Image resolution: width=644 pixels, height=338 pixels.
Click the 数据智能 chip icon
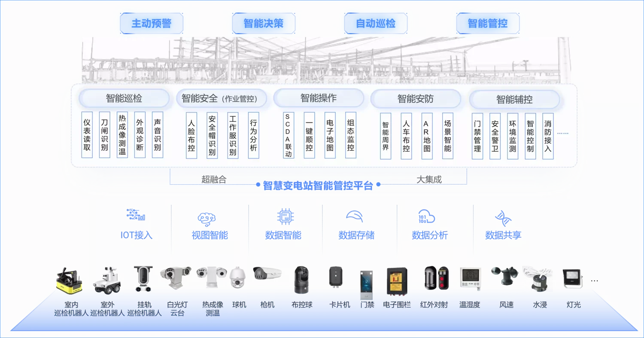pos(286,216)
